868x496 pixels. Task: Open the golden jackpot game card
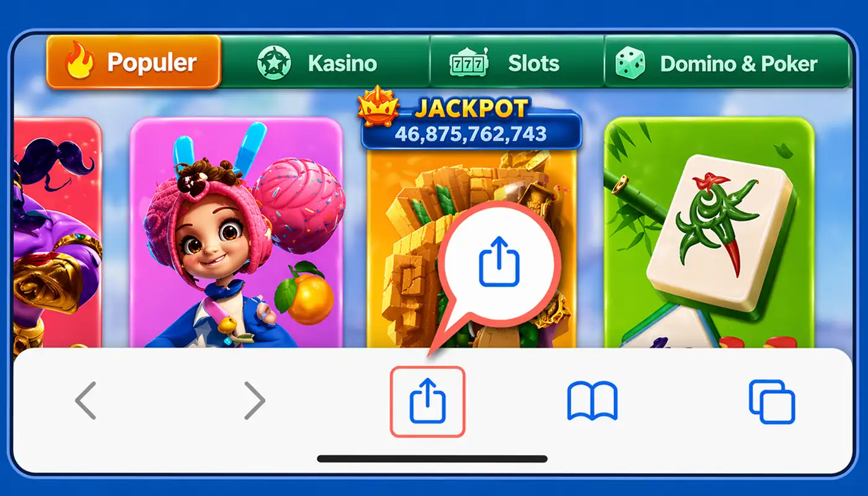(472, 248)
